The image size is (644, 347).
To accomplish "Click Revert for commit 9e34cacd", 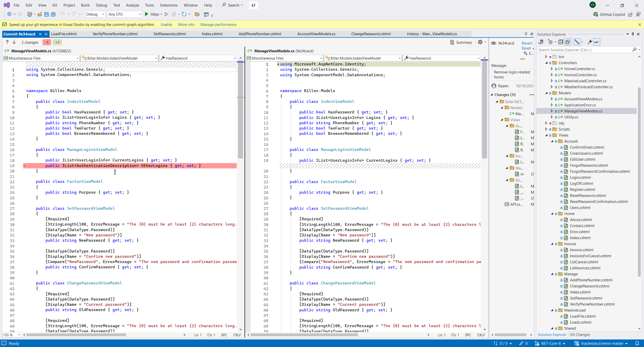I will click(x=527, y=43).
